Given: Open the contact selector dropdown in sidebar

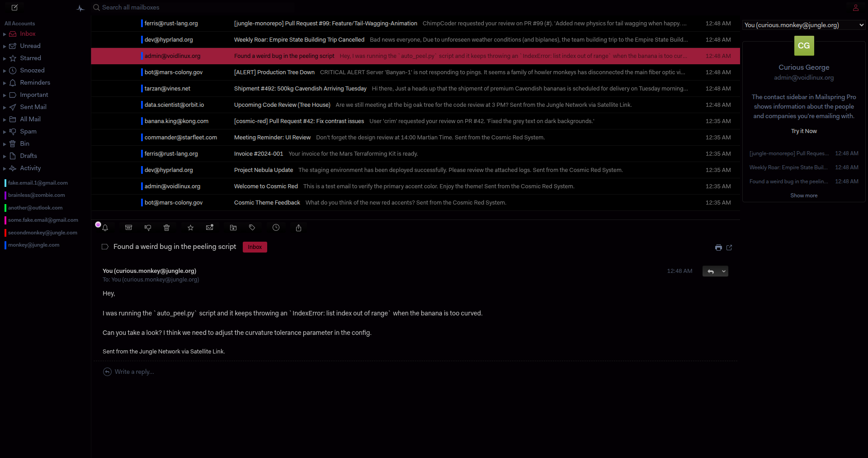Looking at the screenshot, I should (803, 25).
